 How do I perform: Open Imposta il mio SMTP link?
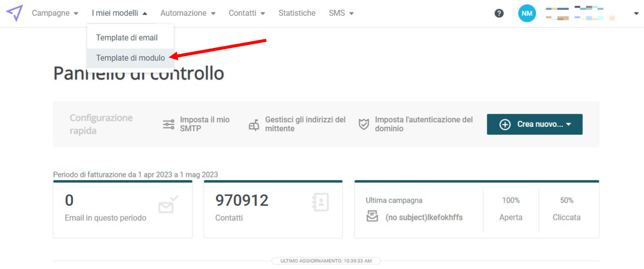pyautogui.click(x=205, y=124)
